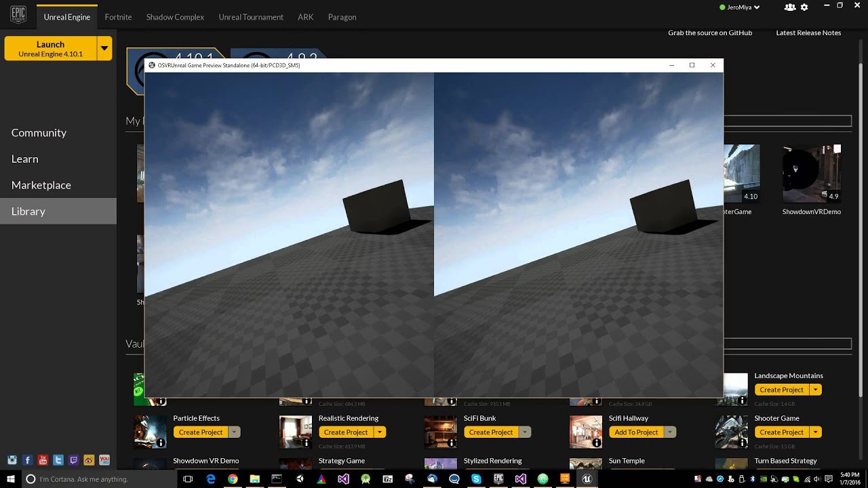The width and height of the screenshot is (868, 488).
Task: Launch Unreal Engine 4.10.1
Action: click(x=51, y=49)
